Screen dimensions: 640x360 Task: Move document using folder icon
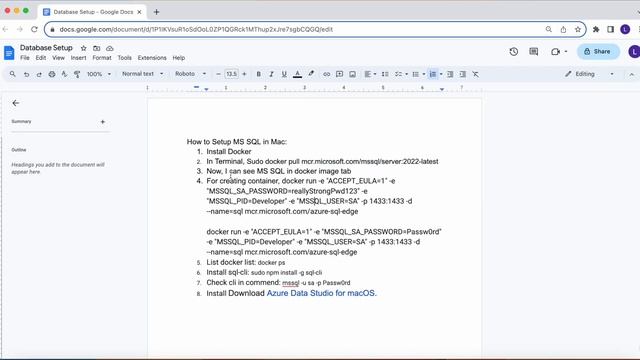pyautogui.click(x=97, y=48)
